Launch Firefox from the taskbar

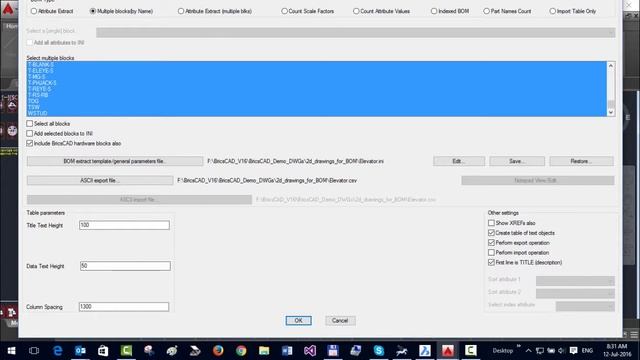218,351
